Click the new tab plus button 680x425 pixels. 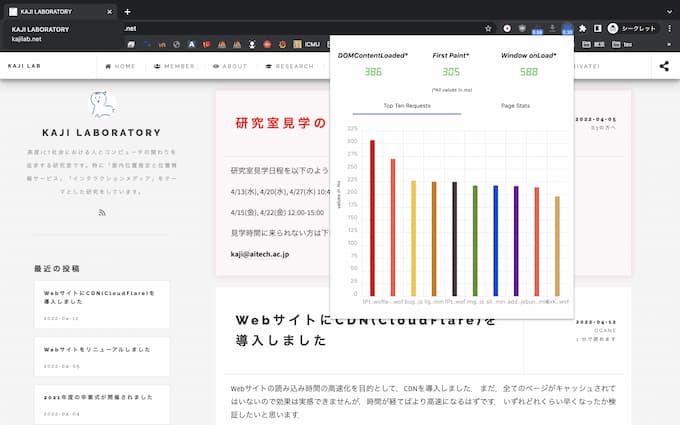tap(127, 10)
